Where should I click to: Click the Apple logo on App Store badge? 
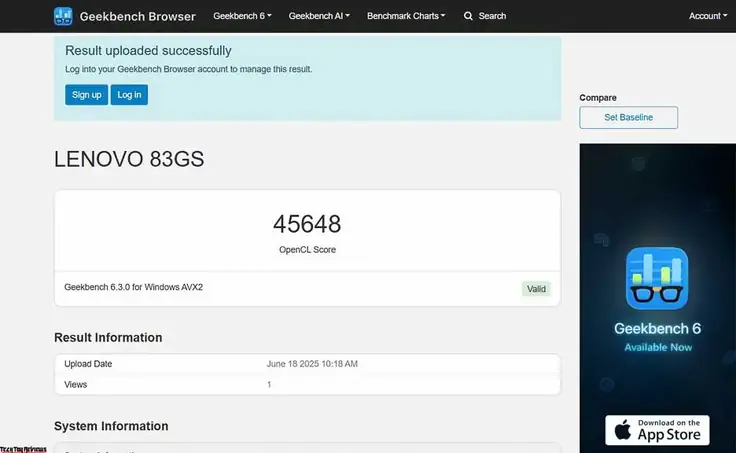coord(622,430)
